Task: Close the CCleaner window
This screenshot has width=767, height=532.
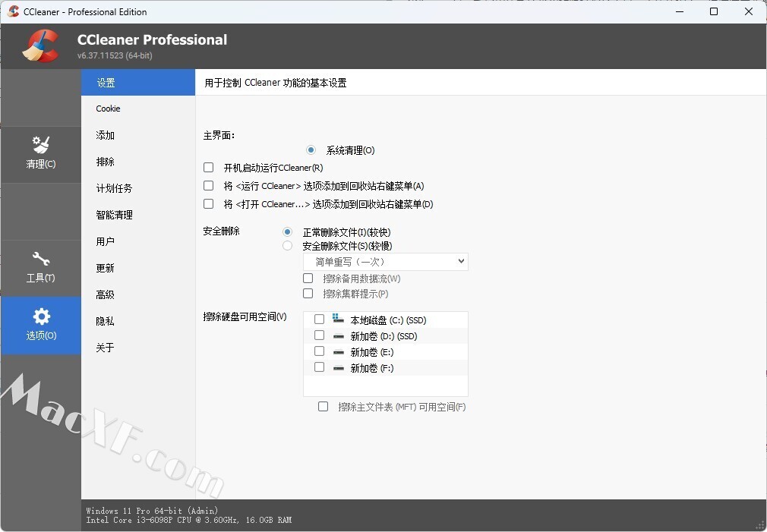Action: coord(749,11)
